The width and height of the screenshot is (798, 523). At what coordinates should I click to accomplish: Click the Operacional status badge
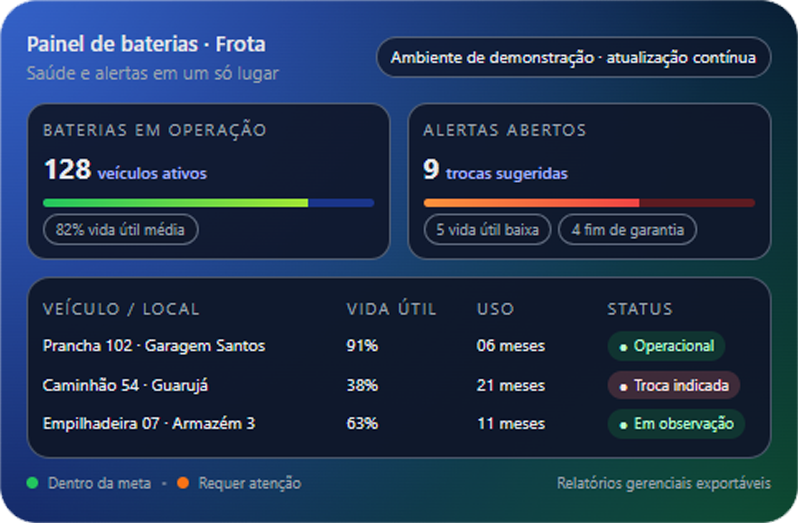[666, 346]
